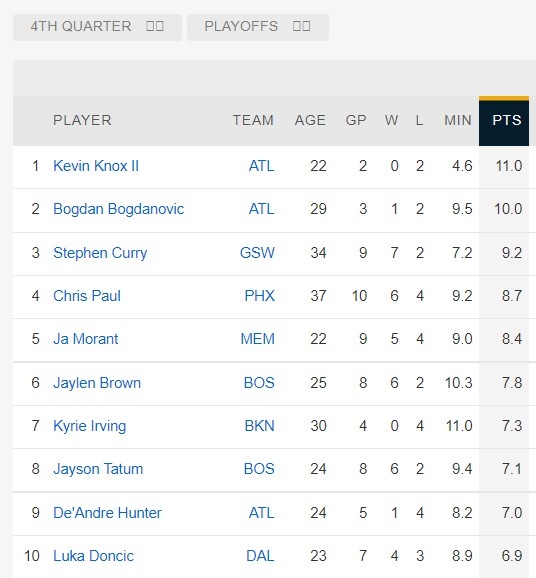Sort table by MIN column header

click(457, 120)
